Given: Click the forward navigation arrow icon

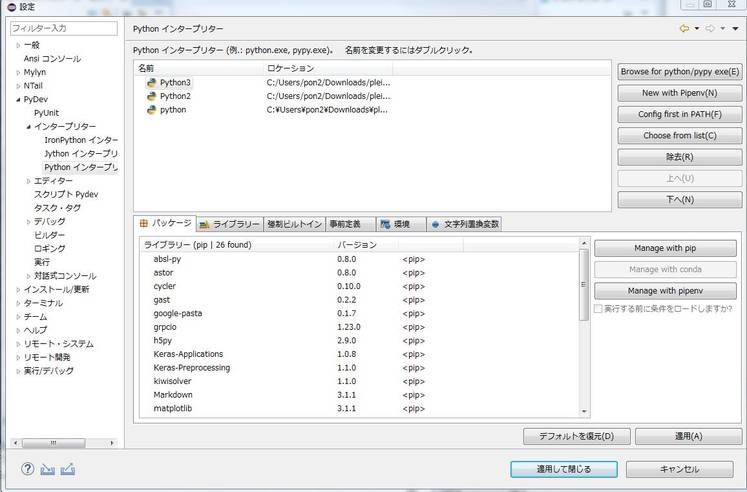Looking at the screenshot, I should pyautogui.click(x=710, y=29).
